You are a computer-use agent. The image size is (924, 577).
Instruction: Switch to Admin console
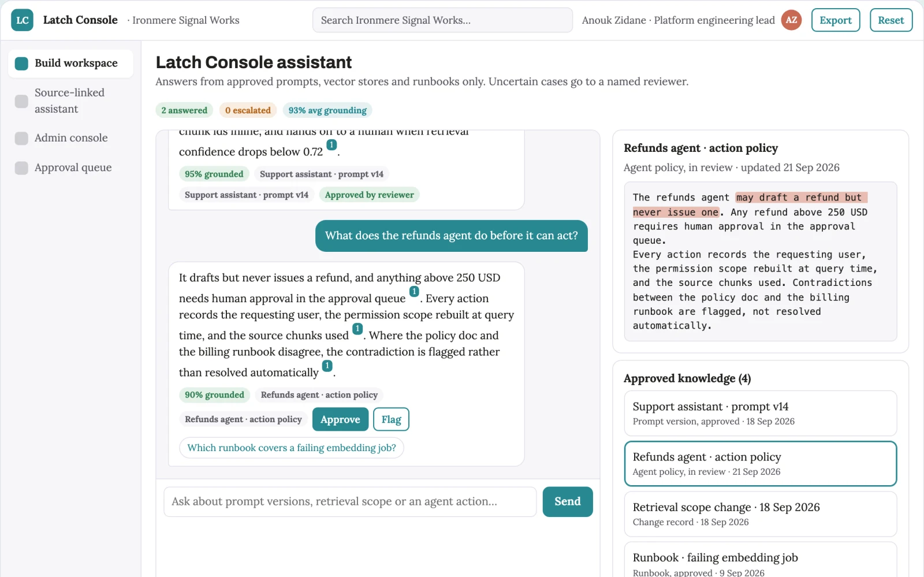tap(70, 138)
